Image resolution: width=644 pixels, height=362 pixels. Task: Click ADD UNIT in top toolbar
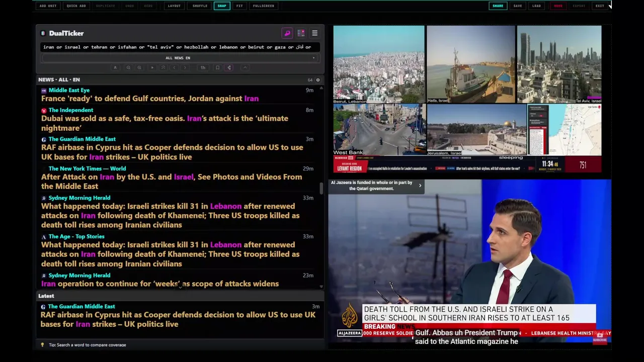(x=48, y=6)
